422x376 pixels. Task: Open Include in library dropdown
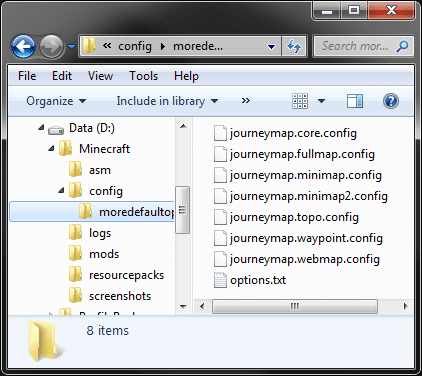(167, 101)
